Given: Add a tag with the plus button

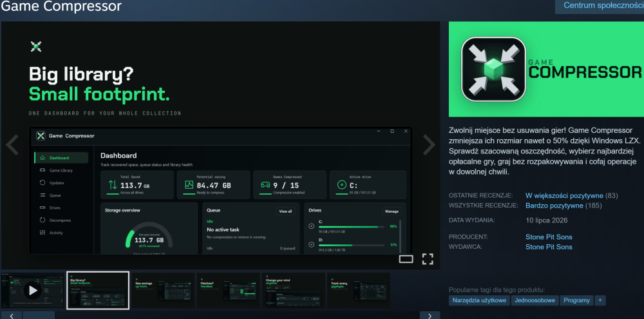Looking at the screenshot, I should pos(600,300).
